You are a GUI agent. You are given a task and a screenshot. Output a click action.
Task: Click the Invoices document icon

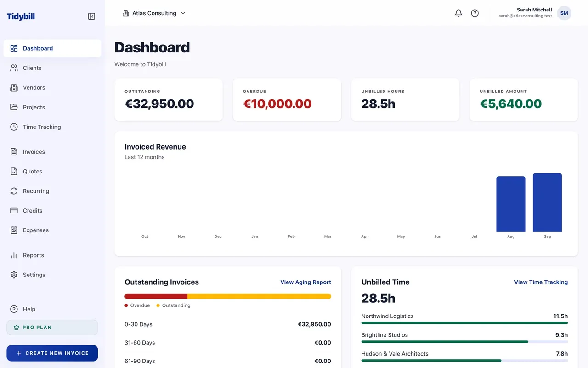coord(14,152)
